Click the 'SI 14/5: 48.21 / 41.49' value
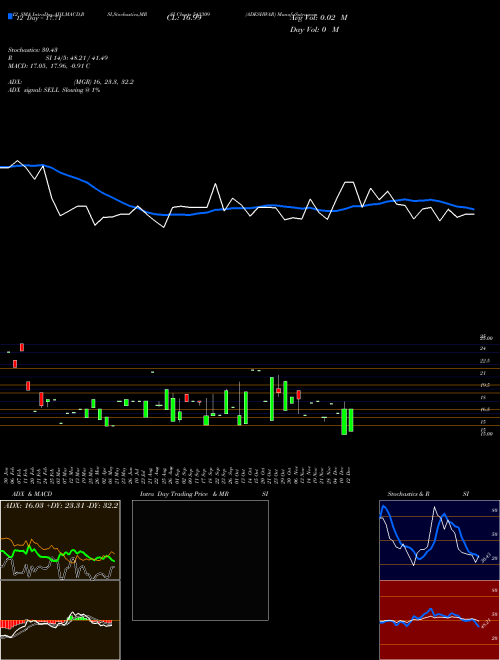500x660 pixels. click(x=77, y=58)
